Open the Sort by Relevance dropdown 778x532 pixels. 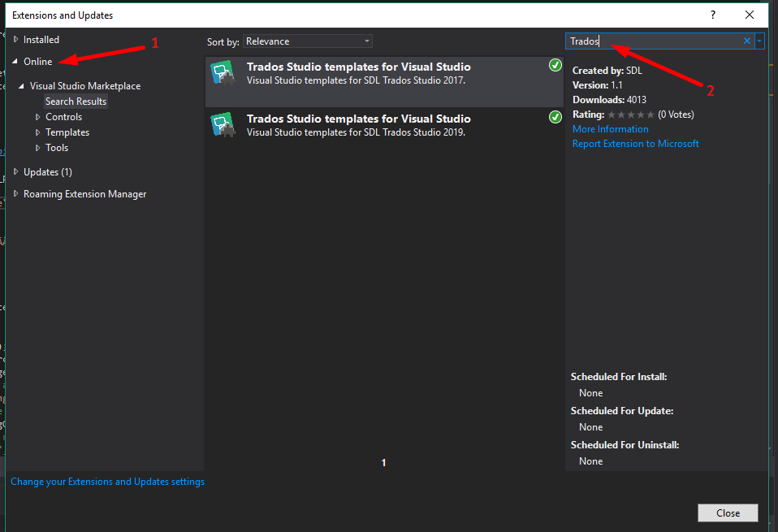click(307, 41)
